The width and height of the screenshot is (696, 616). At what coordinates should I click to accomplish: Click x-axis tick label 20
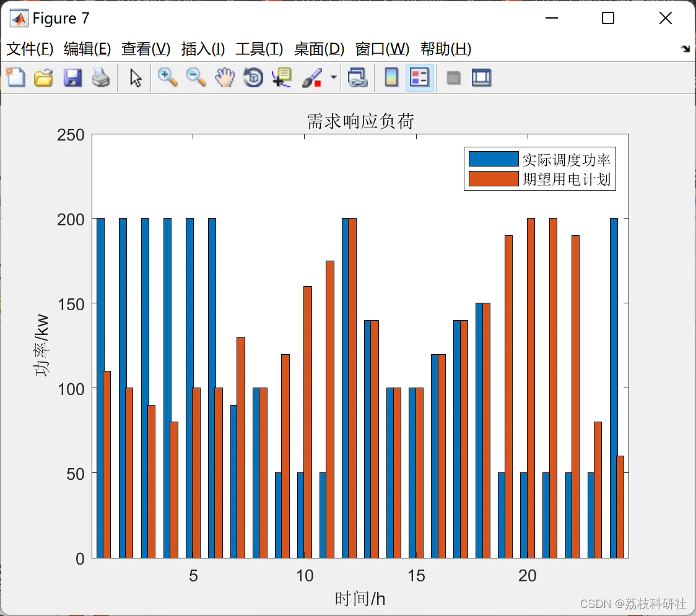(528, 576)
